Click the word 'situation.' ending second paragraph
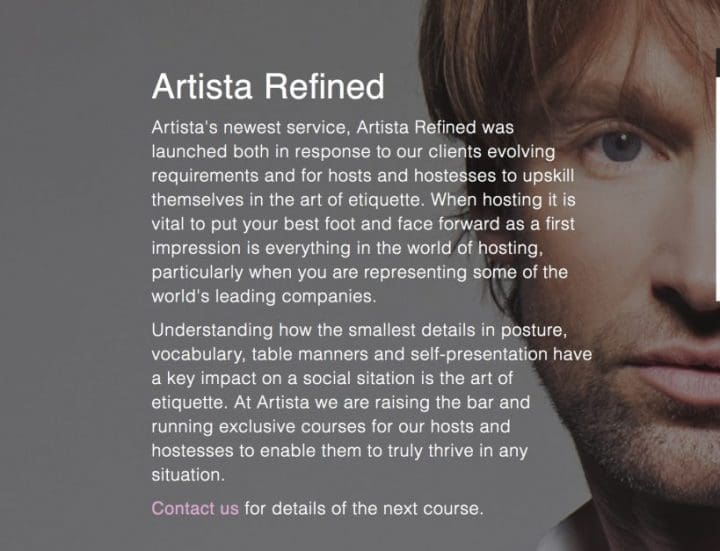Screen dimensions: 720x551 pos(188,475)
